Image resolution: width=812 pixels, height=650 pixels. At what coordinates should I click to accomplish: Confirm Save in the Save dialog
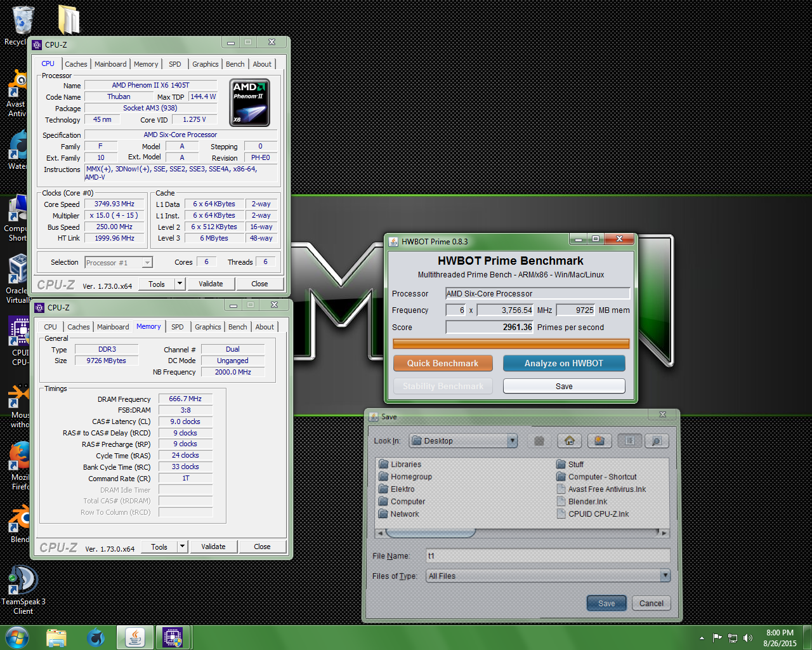[x=606, y=603]
